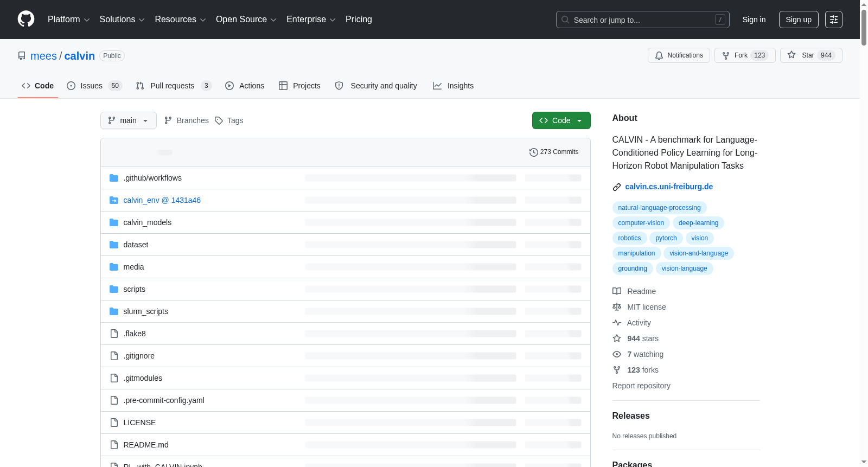Open the Security and quality tab
This screenshot has width=868, height=467.
coord(376,86)
